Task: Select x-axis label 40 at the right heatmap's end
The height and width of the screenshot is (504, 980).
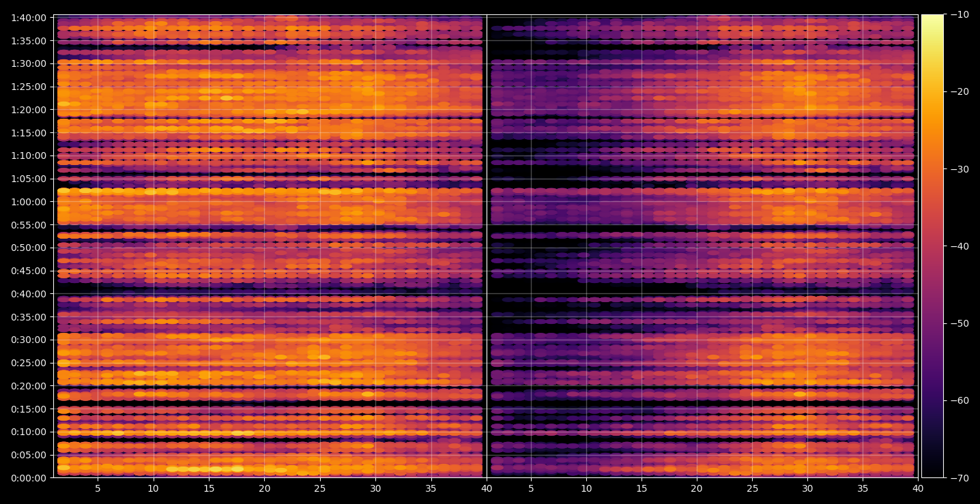Action: [x=919, y=489]
